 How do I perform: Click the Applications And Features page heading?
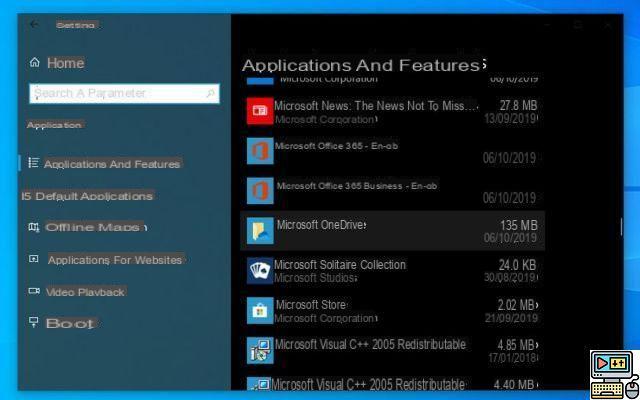pyautogui.click(x=363, y=65)
